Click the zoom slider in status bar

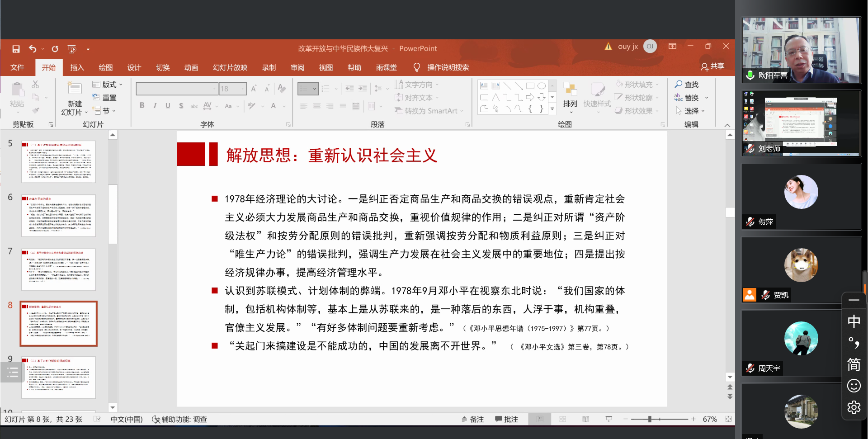[x=650, y=419]
